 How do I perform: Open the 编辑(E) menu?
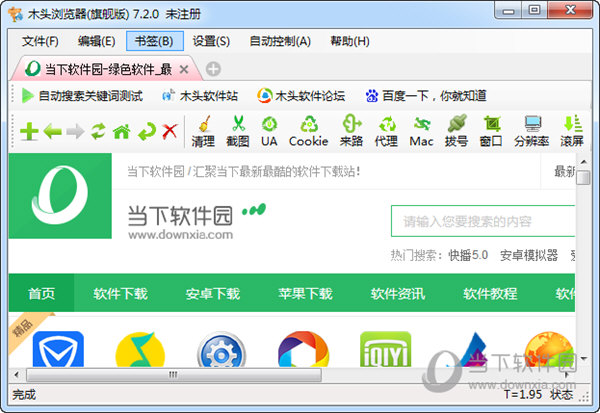tap(96, 41)
